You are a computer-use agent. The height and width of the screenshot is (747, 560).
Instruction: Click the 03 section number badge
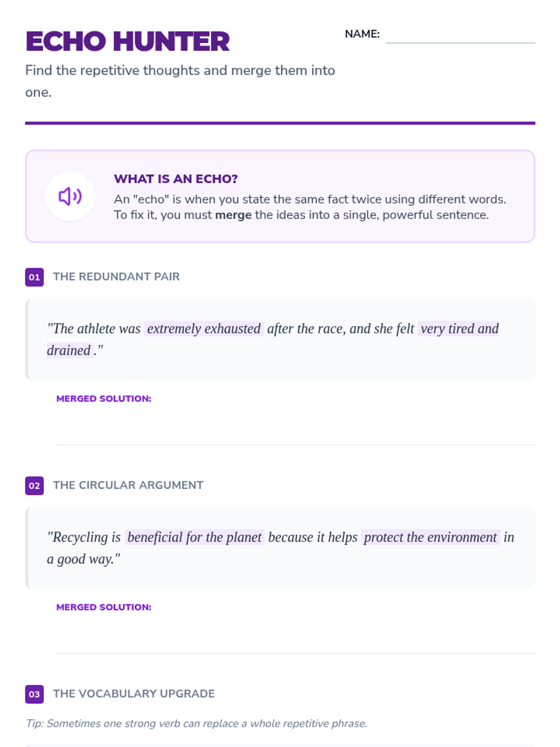(x=35, y=694)
